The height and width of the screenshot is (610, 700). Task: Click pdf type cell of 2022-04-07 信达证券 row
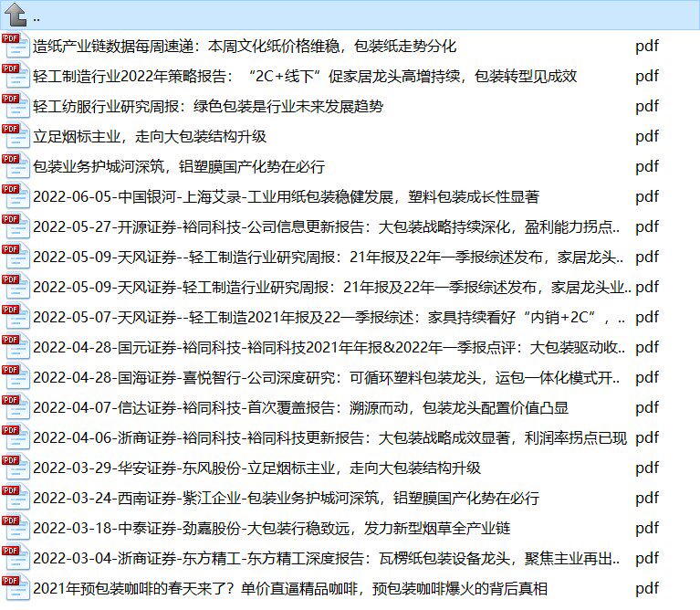click(x=647, y=407)
